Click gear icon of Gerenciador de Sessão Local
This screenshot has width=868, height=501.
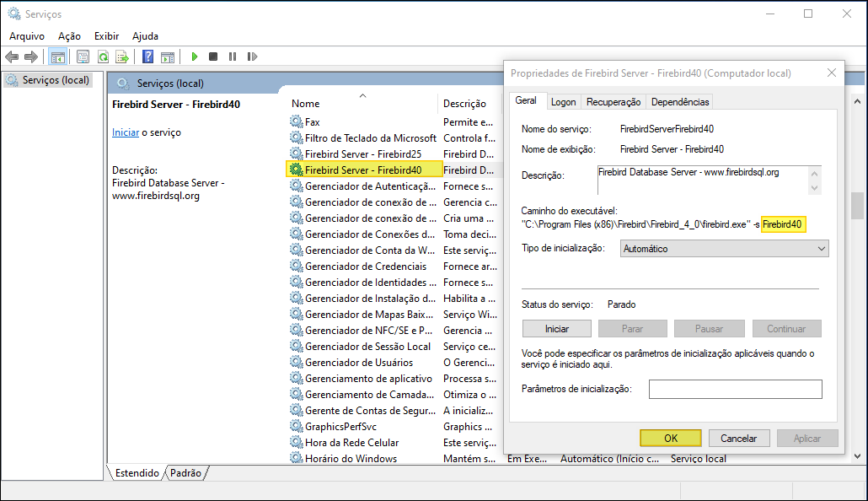(x=297, y=346)
